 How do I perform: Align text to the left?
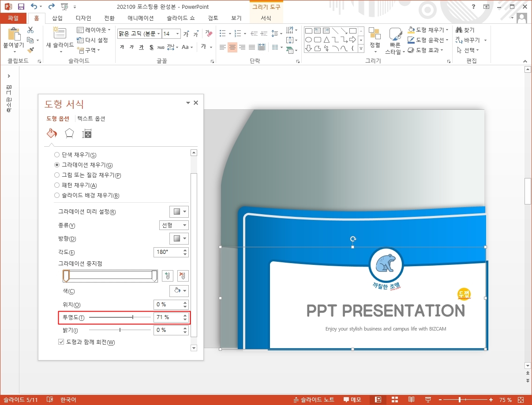tap(223, 47)
